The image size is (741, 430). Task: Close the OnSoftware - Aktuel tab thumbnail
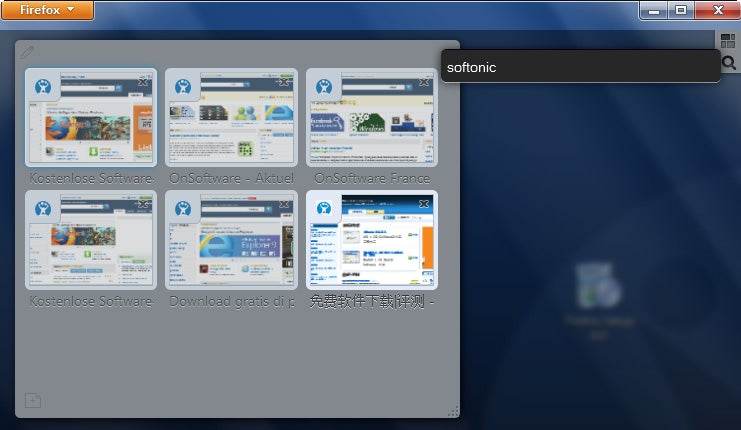point(285,82)
